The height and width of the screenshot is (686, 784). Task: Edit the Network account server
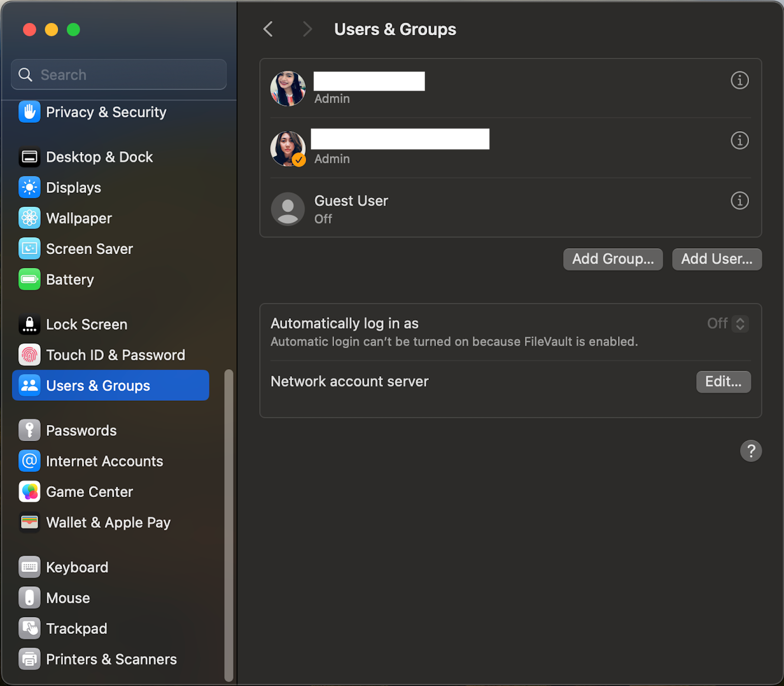[723, 381]
